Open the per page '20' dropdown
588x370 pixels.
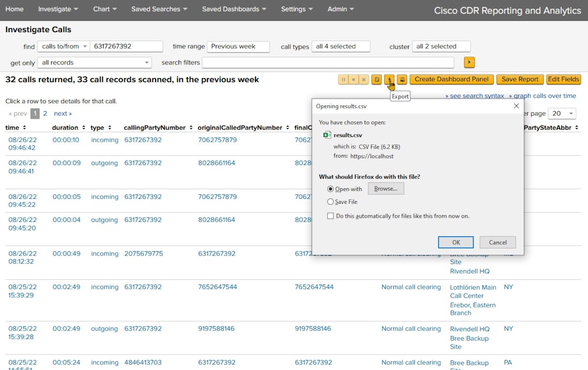[563, 113]
